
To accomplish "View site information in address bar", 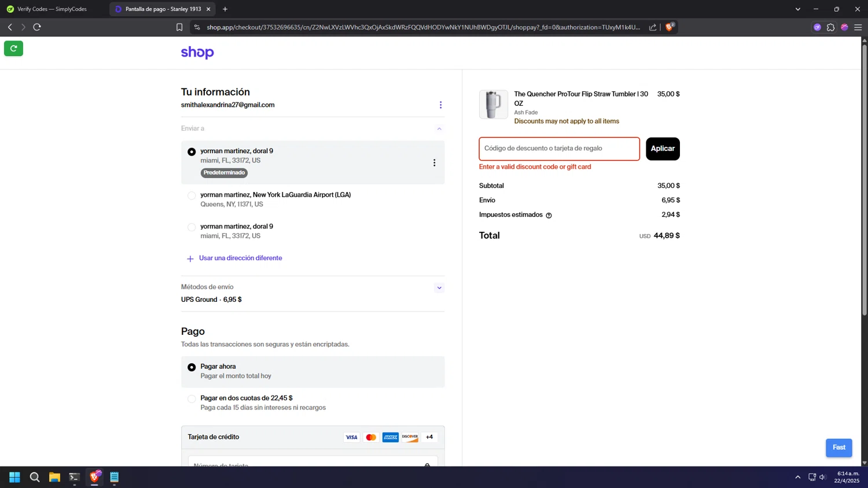I will coord(197,27).
